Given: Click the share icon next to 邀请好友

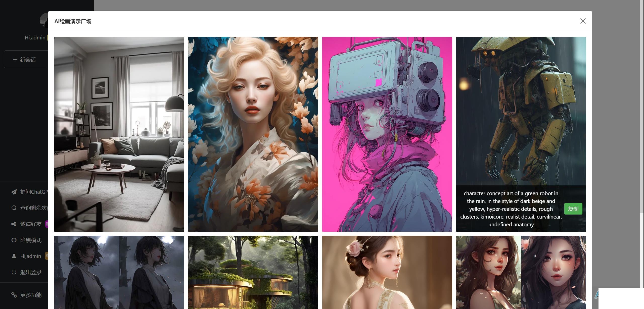Looking at the screenshot, I should [x=14, y=224].
